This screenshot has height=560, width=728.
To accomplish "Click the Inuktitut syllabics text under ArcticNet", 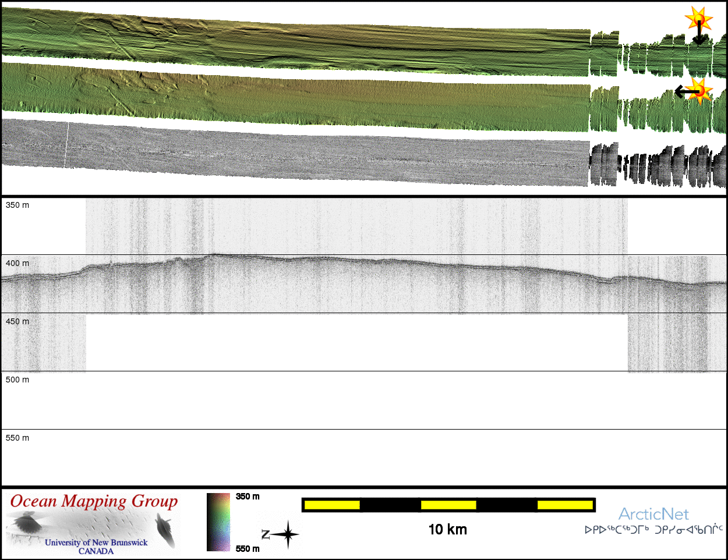I will coord(653,530).
